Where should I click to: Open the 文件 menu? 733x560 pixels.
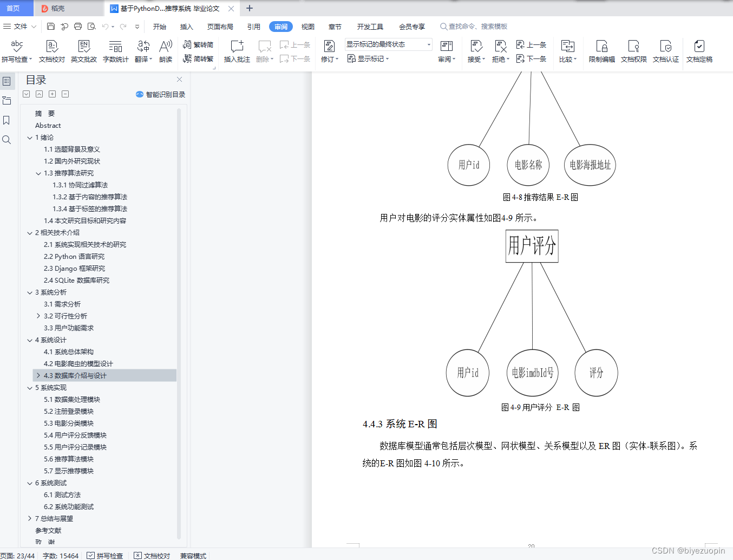pos(19,26)
